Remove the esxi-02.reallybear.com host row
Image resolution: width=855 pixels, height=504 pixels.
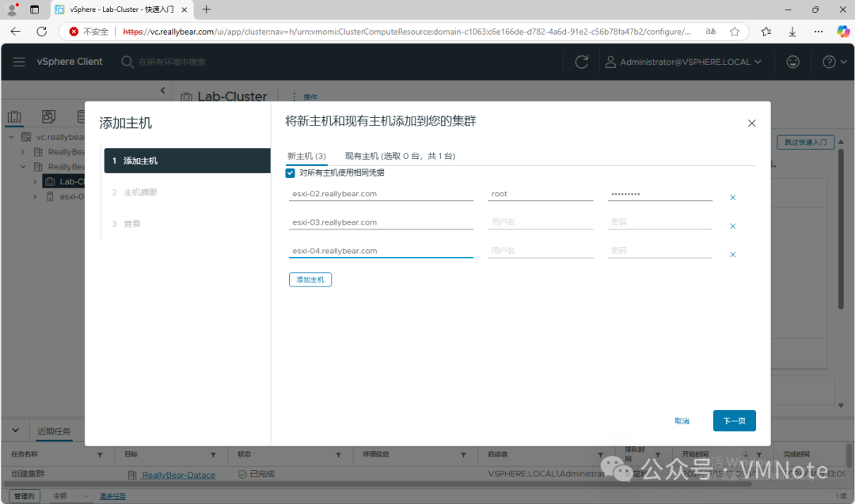coord(732,197)
